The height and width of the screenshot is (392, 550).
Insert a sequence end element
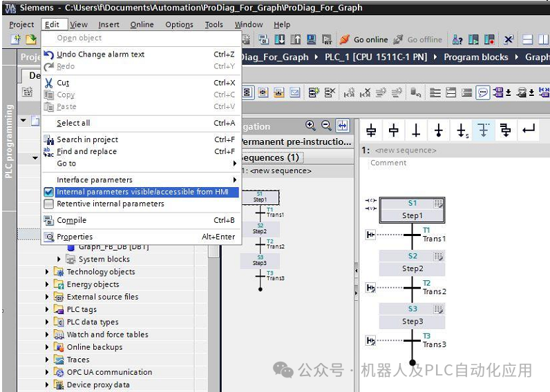click(x=439, y=130)
